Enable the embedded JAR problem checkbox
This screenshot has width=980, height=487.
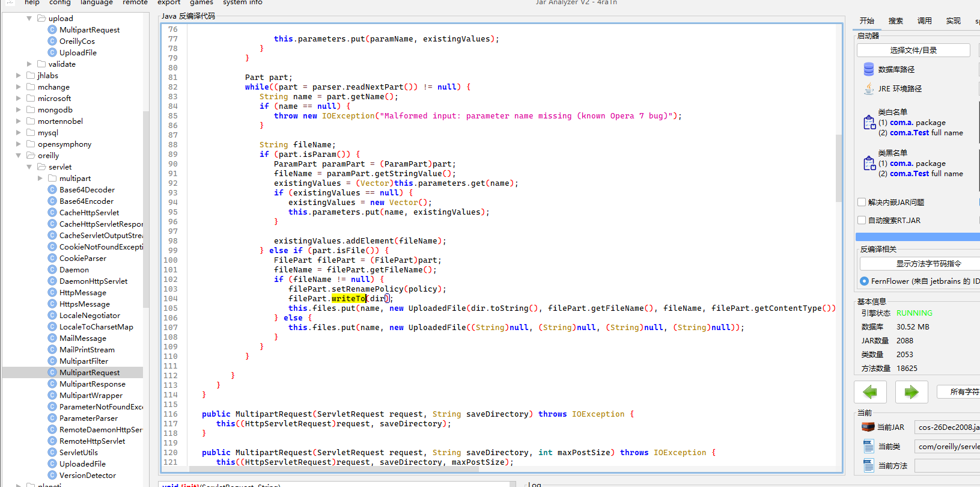(862, 202)
